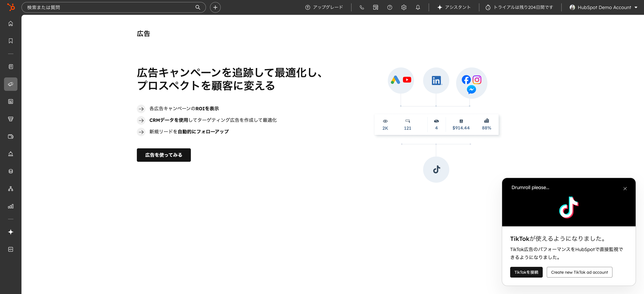Open the Bookmarks icon in the sidebar
Image resolution: width=644 pixels, height=294 pixels.
[11, 41]
